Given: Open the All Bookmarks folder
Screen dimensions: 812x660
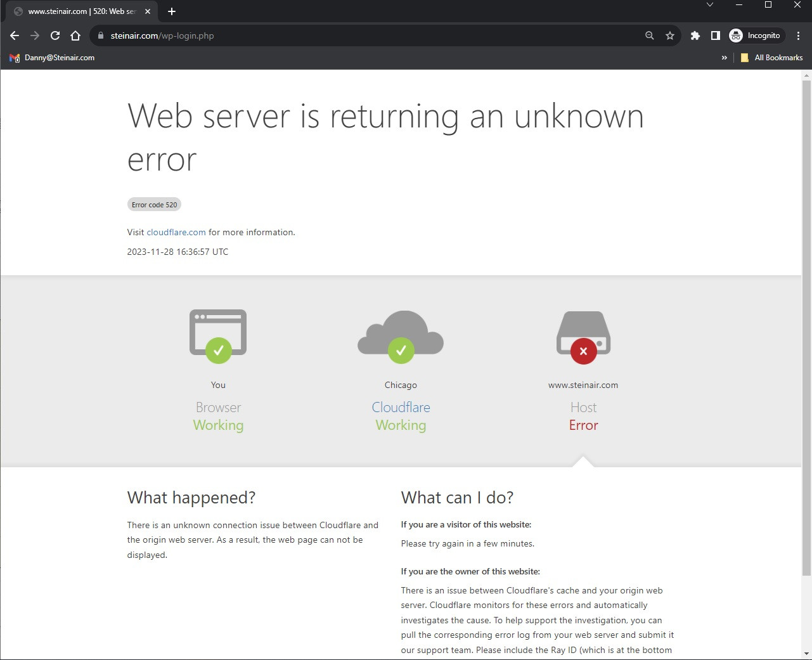Looking at the screenshot, I should coord(771,58).
